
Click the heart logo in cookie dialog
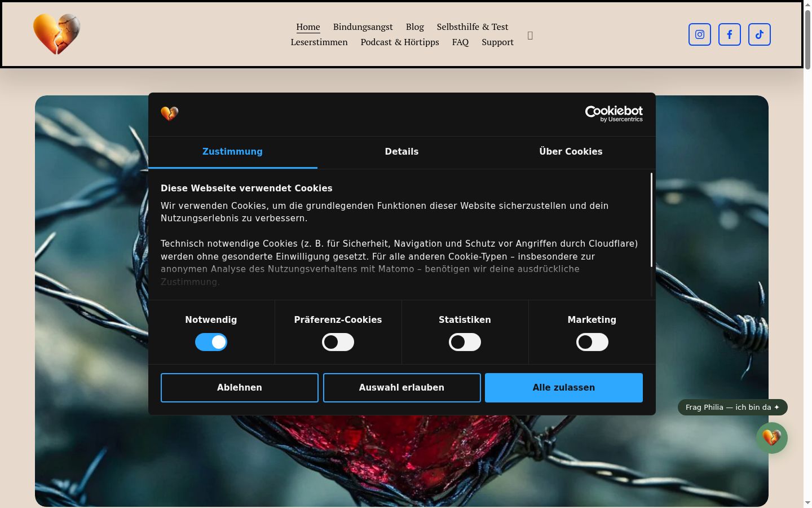[170, 113]
